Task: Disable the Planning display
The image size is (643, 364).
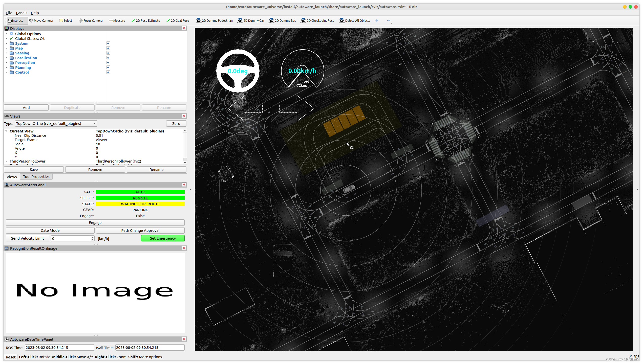Action: point(108,67)
